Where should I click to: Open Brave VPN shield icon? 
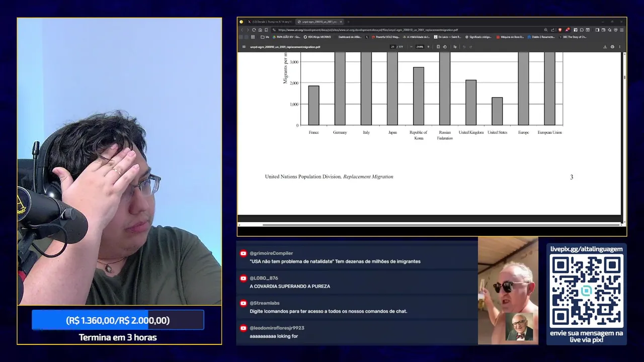pyautogui.click(x=615, y=30)
